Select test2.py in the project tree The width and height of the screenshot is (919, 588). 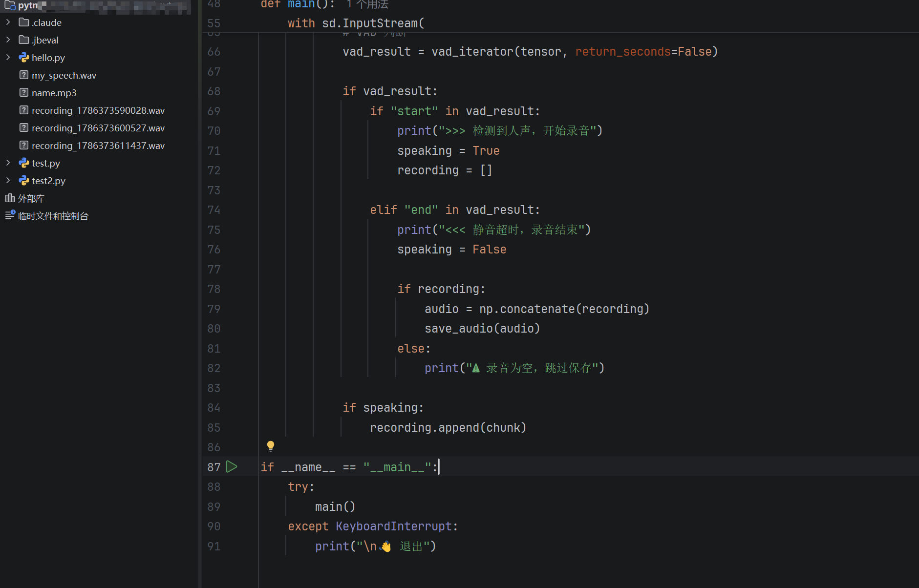coord(48,181)
